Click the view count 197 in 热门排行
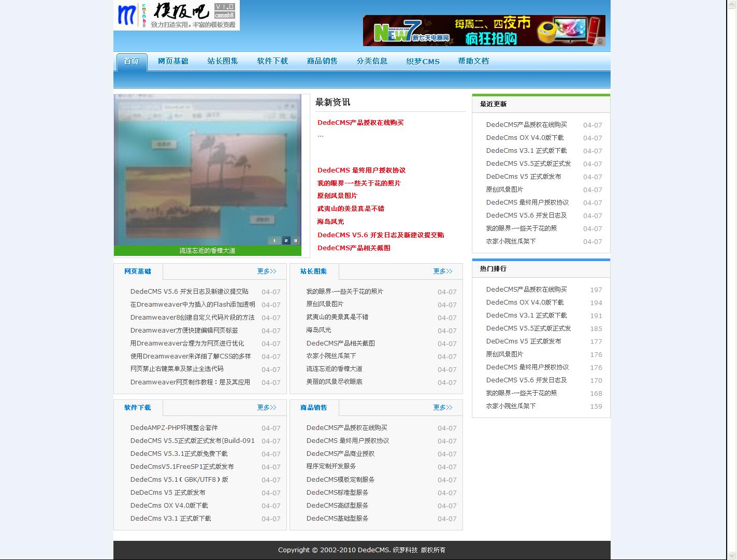The width and height of the screenshot is (737, 560). tap(596, 290)
